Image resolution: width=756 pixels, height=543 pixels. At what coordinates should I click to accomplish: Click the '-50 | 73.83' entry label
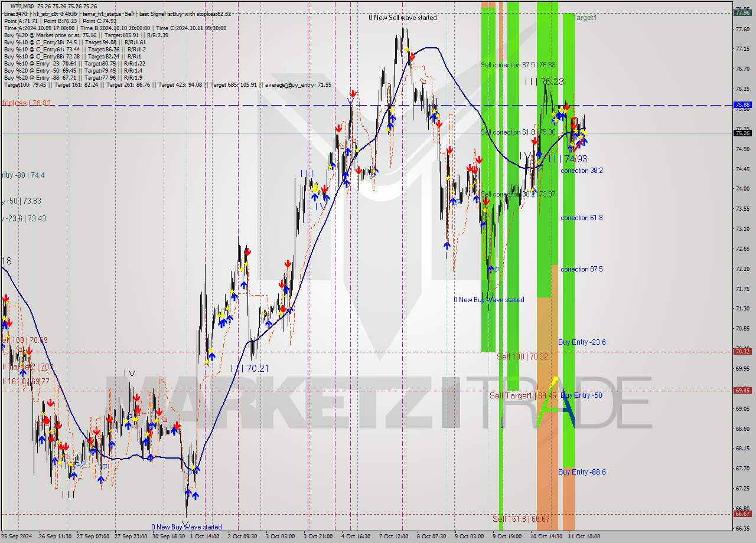[21, 201]
